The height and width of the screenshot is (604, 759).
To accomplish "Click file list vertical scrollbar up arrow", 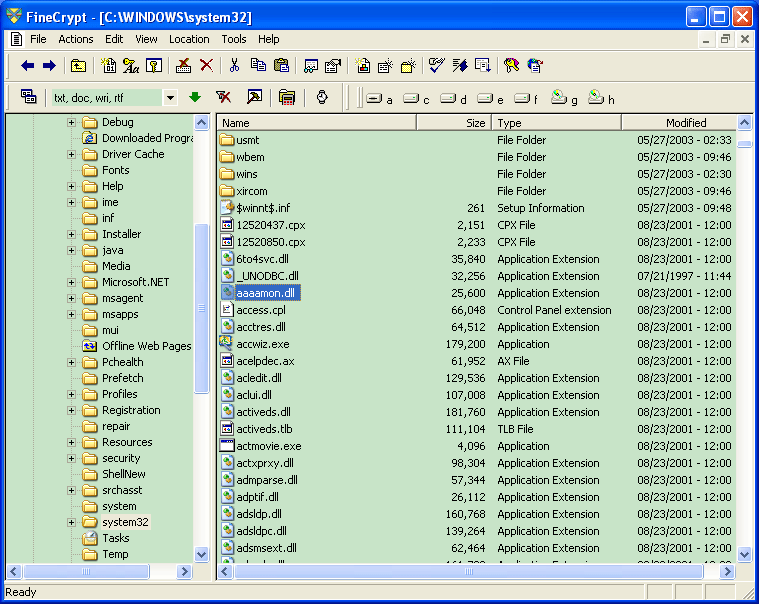I will (x=744, y=122).
